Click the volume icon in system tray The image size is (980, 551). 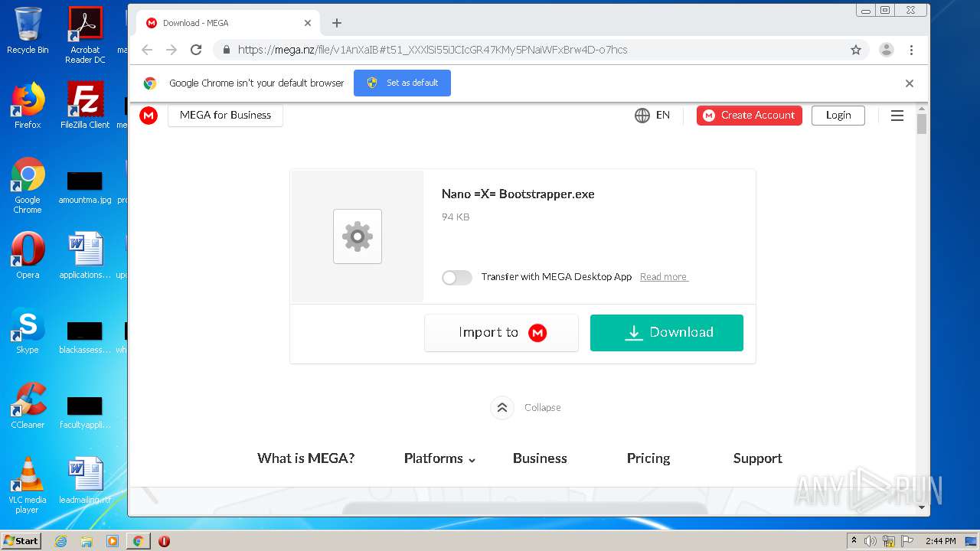point(871,541)
